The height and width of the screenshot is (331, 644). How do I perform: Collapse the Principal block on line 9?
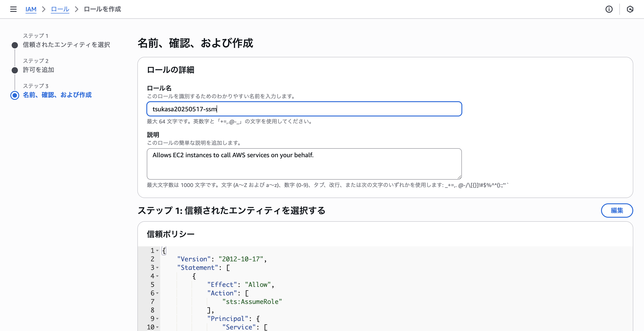(157, 319)
